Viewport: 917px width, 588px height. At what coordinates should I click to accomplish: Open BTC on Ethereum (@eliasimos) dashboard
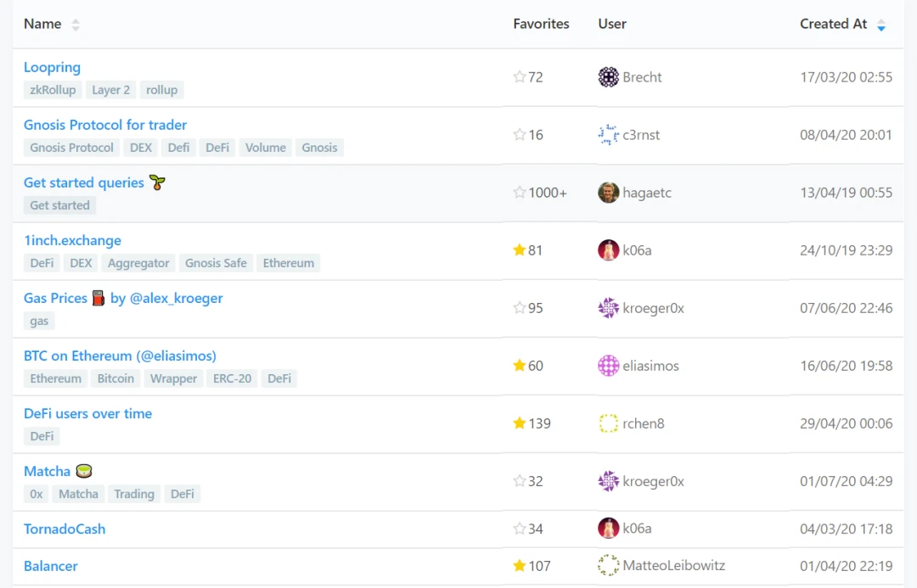point(120,356)
